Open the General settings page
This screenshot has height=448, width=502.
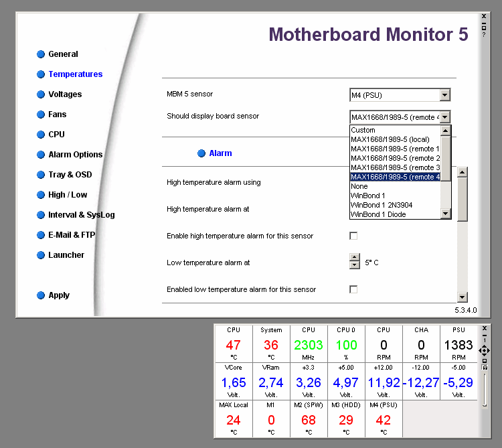point(63,54)
